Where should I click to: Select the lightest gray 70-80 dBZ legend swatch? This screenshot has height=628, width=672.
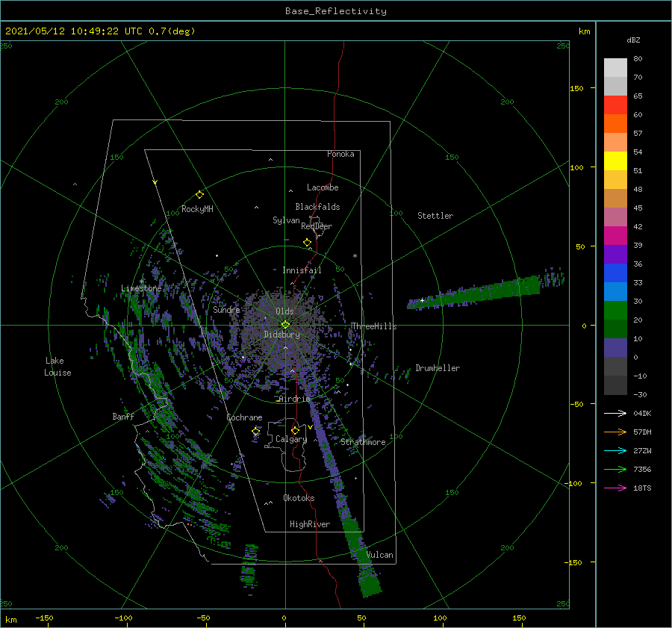tap(615, 68)
